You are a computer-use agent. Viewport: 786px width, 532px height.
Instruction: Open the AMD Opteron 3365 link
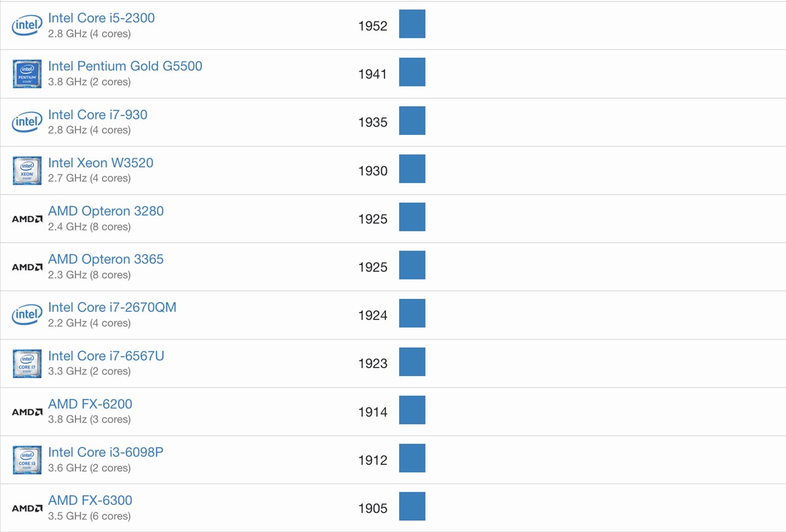106,259
